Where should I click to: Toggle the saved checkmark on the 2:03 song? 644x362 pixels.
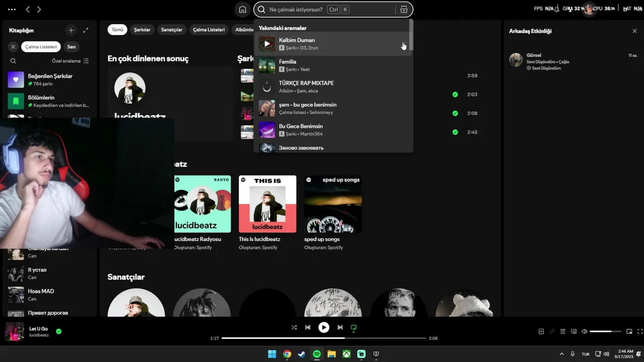[x=455, y=95]
